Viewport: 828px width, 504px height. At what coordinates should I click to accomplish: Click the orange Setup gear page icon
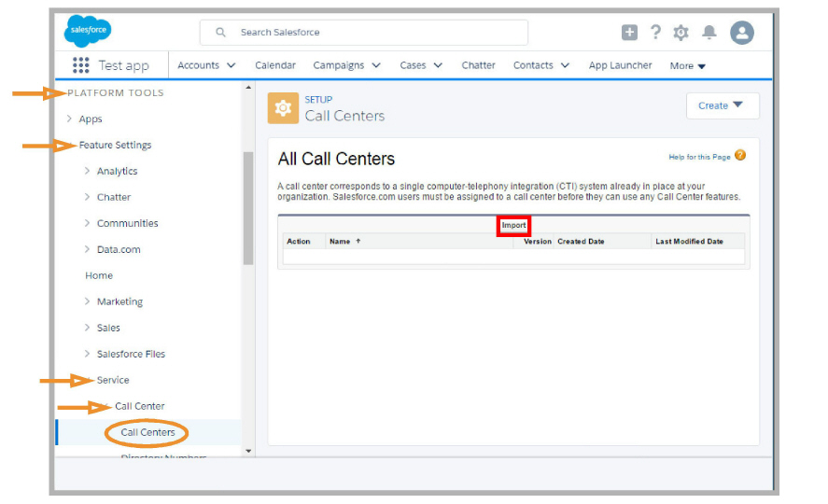(283, 108)
